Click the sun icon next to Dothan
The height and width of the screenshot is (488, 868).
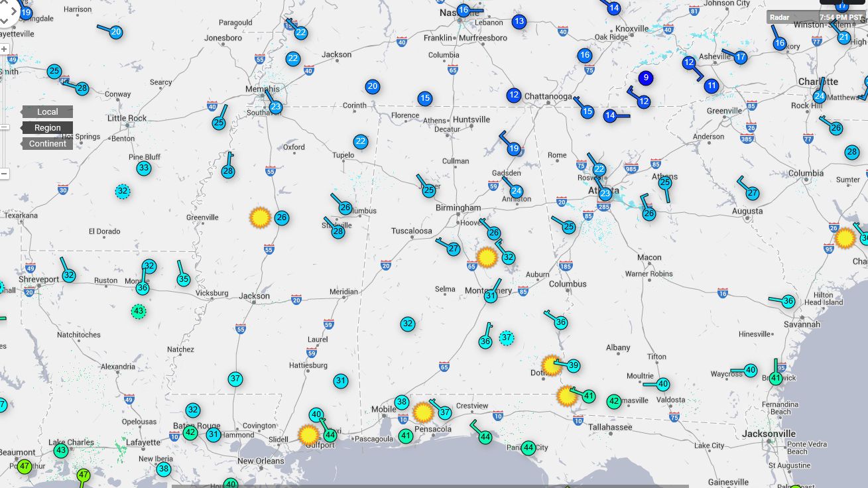pos(551,365)
